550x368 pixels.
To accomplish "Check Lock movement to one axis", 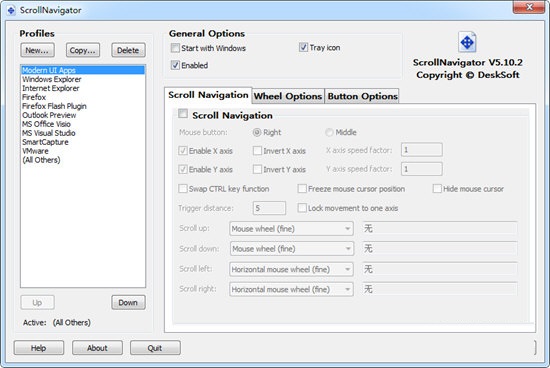I will pyautogui.click(x=302, y=208).
